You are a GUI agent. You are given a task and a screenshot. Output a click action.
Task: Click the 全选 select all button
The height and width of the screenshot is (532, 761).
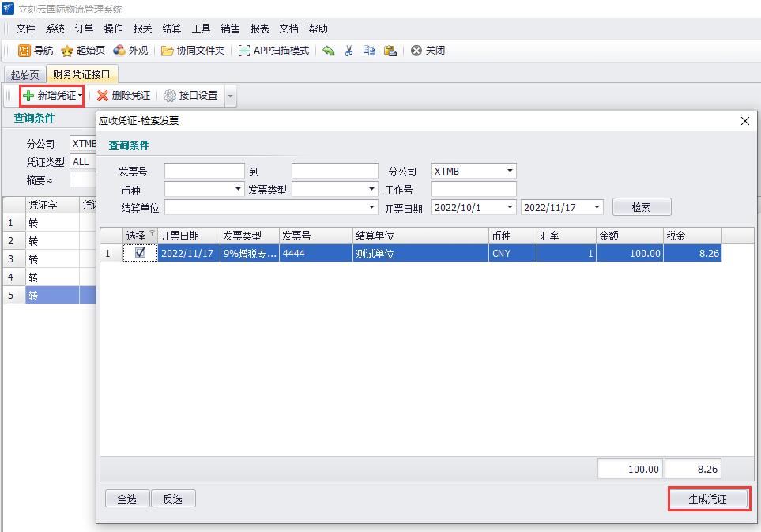pos(126,499)
